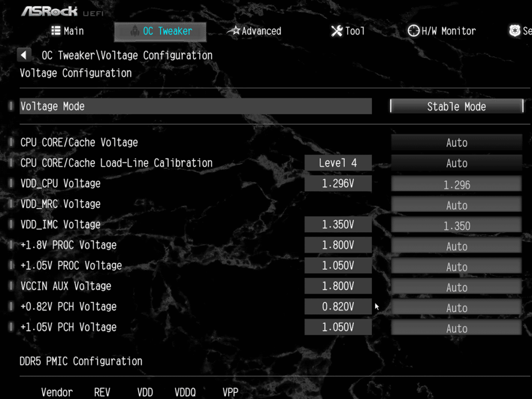The width and height of the screenshot is (532, 399).
Task: Click the VDD_CPU voltage field showing 1.296
Action: [x=456, y=183]
